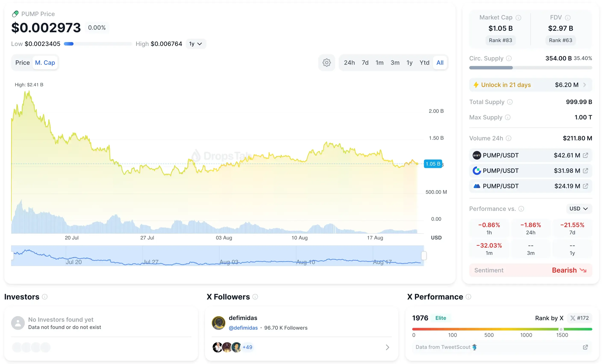Click Volume 24h info icon
Screen dimensions: 603x364
[x=508, y=138]
